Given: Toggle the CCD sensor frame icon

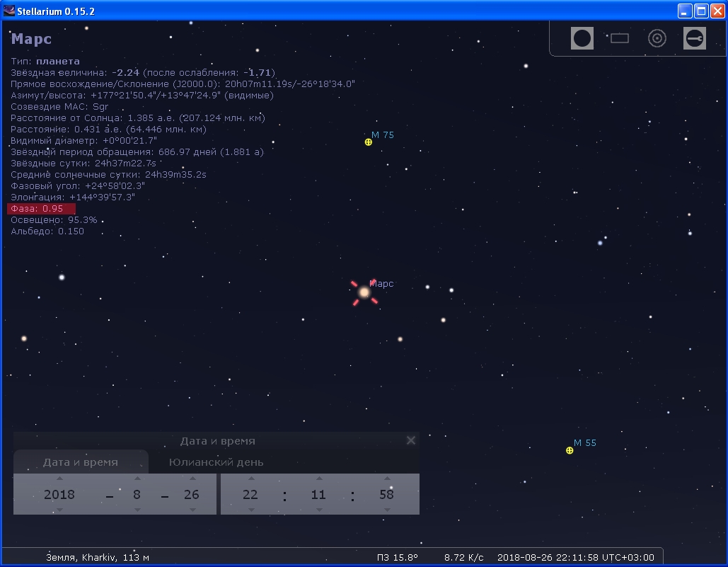Looking at the screenshot, I should (620, 38).
